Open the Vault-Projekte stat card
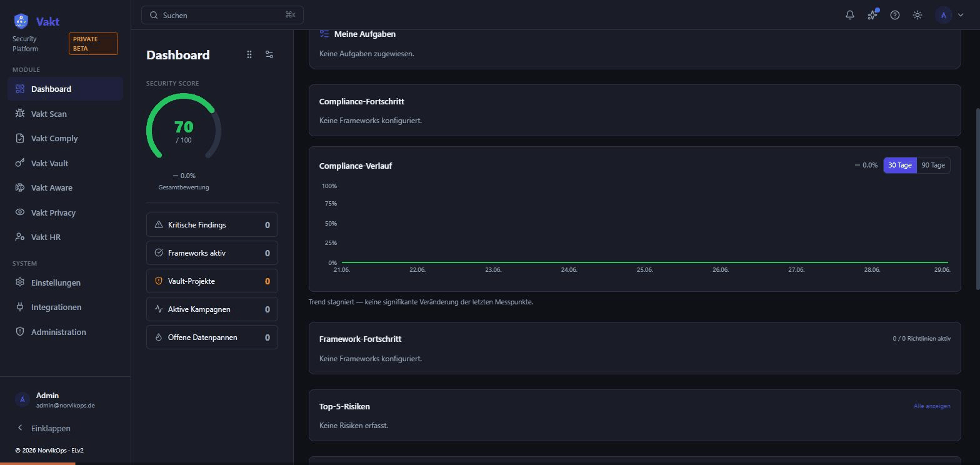Viewport: 980px width, 465px height. coord(212,281)
